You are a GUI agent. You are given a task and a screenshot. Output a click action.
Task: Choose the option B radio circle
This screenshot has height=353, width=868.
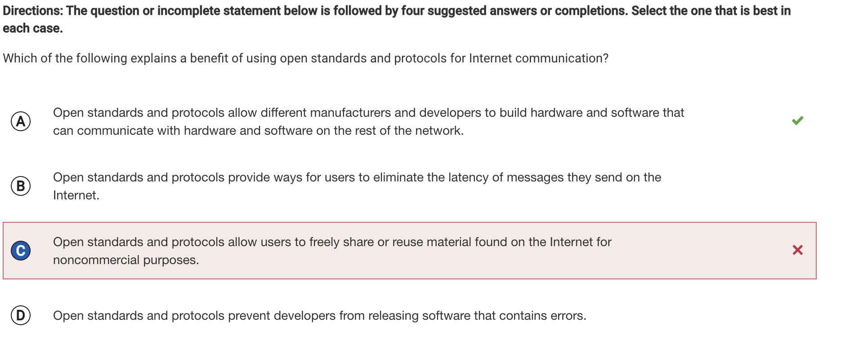tap(21, 186)
